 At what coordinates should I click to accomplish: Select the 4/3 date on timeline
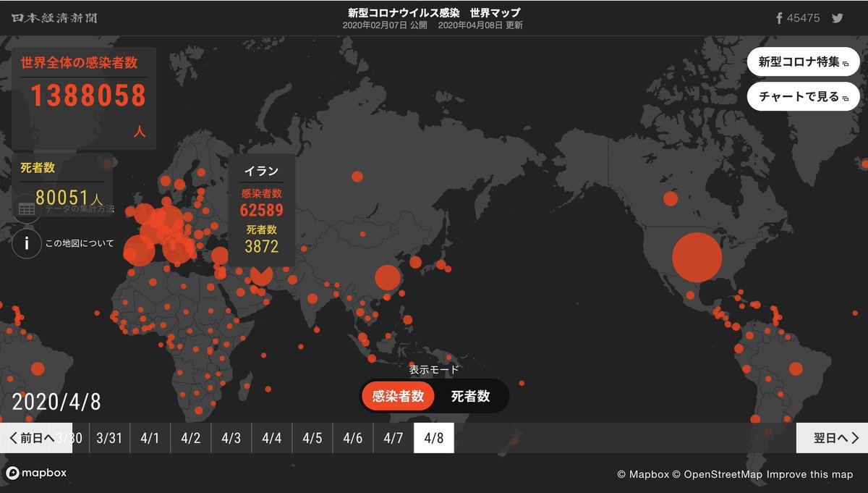pyautogui.click(x=231, y=438)
